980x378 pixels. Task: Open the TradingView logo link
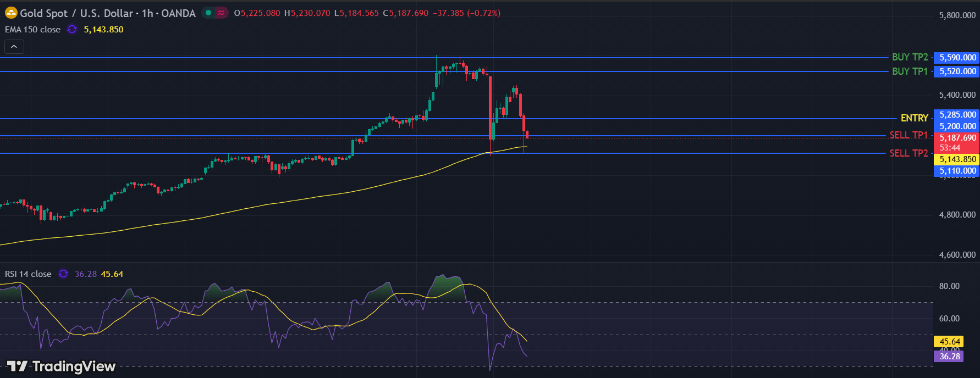(x=61, y=366)
